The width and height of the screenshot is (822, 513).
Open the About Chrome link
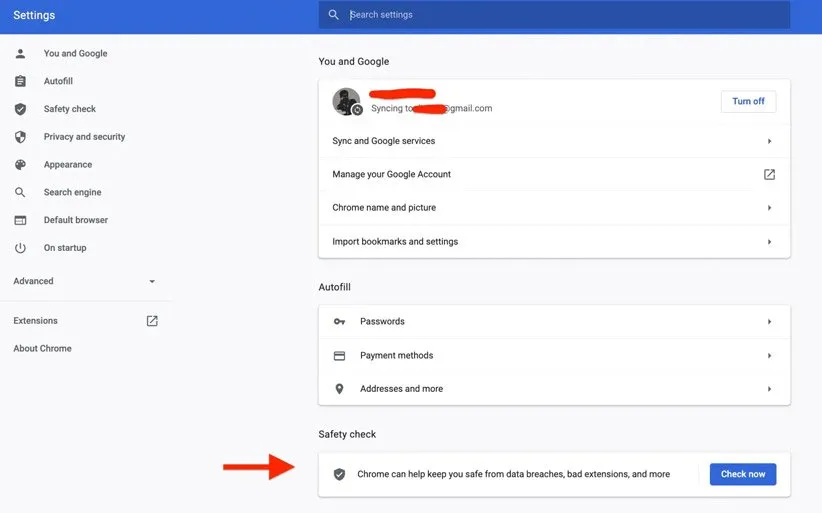42,349
